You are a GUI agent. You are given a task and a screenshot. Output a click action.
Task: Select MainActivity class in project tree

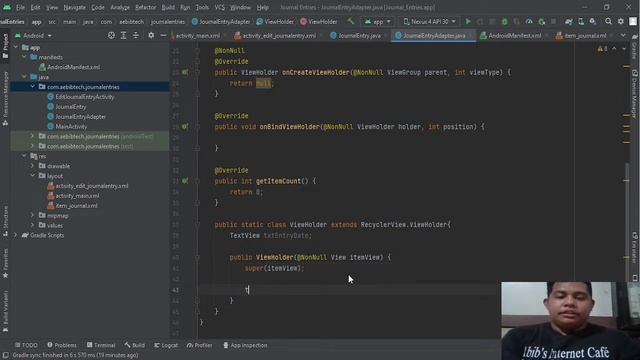tap(71, 127)
